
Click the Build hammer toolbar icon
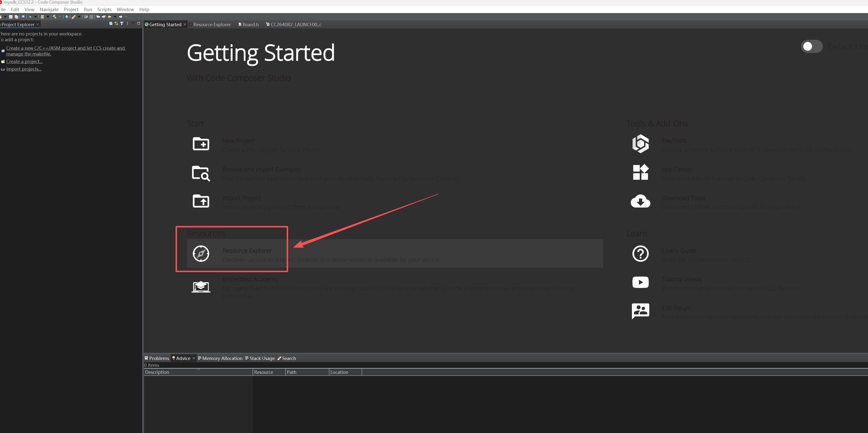[55, 17]
